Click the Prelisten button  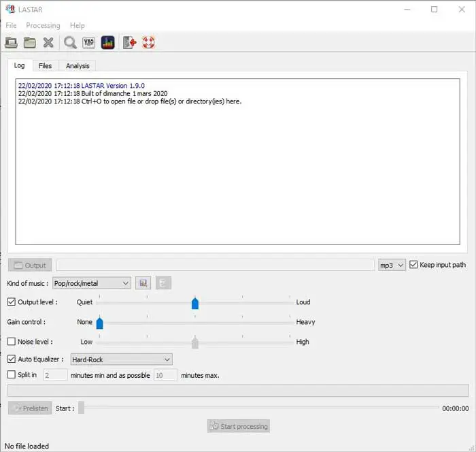pos(30,408)
